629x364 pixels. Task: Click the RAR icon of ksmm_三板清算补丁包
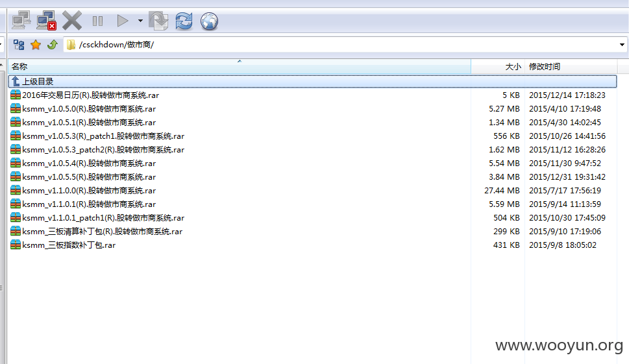(16, 231)
